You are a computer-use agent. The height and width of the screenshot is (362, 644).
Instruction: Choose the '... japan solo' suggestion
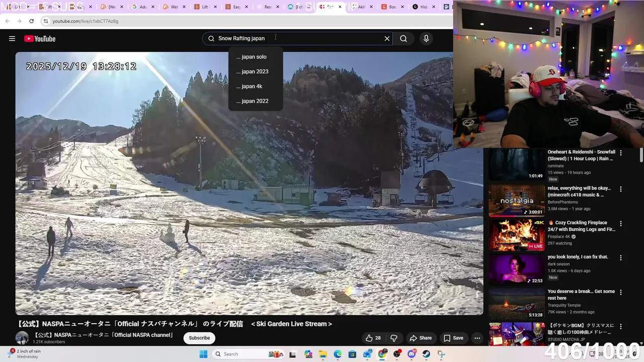[256, 57]
